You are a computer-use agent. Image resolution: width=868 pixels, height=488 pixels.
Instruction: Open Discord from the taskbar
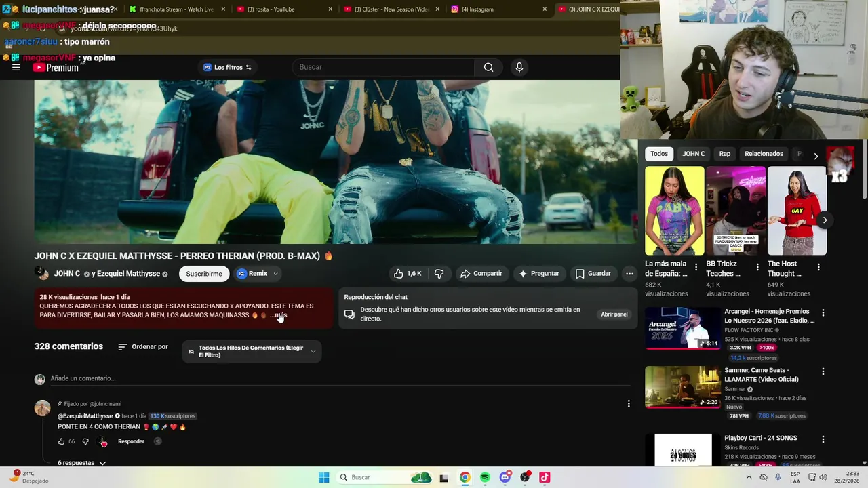(505, 477)
